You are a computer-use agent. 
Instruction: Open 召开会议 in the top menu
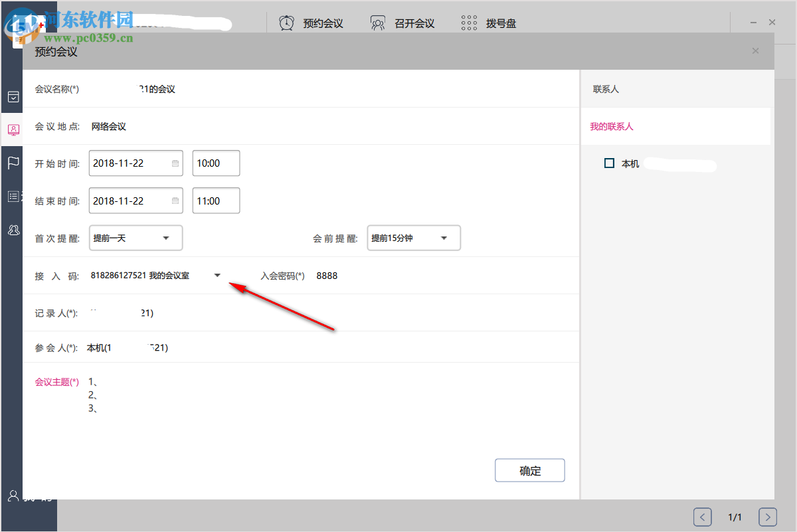(414, 23)
